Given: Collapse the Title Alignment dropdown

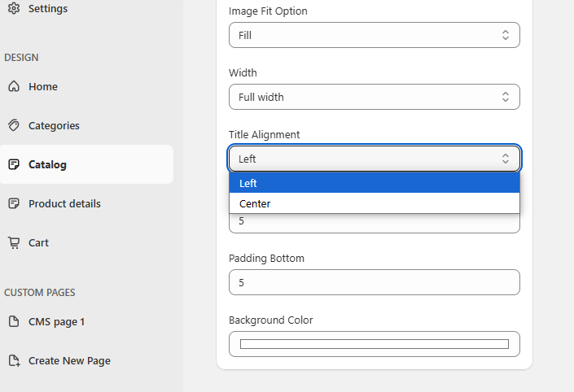Looking at the screenshot, I should pyautogui.click(x=375, y=159).
